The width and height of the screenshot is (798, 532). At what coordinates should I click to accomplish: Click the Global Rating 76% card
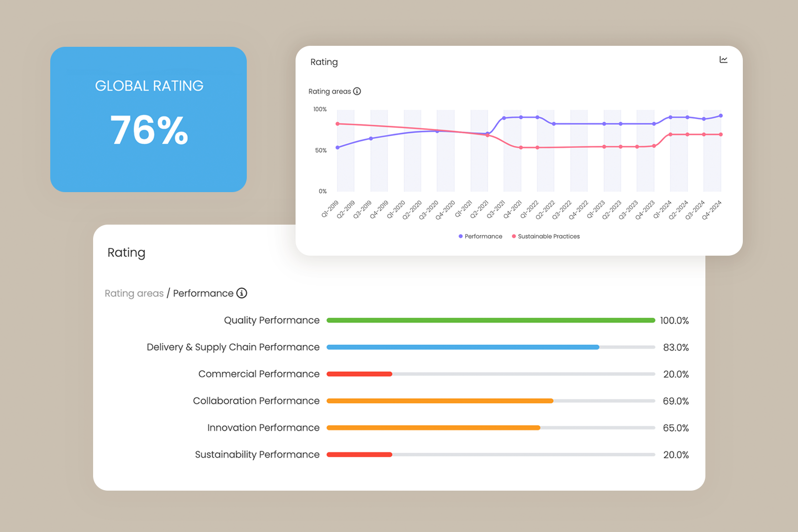148,119
